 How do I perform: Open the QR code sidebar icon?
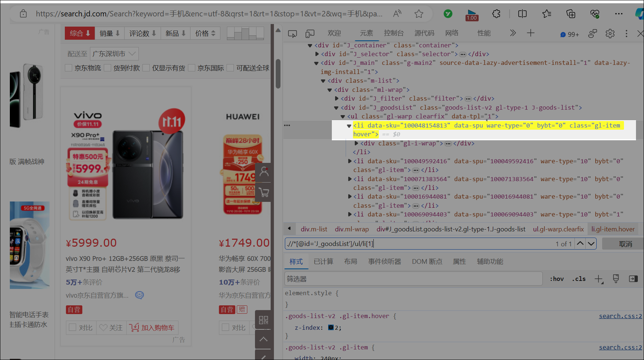point(263,320)
